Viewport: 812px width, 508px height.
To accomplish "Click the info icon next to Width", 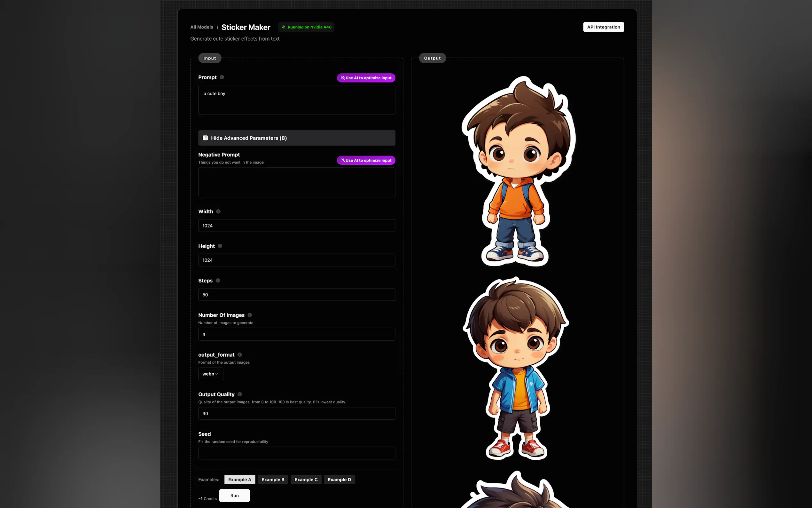I will pos(218,211).
